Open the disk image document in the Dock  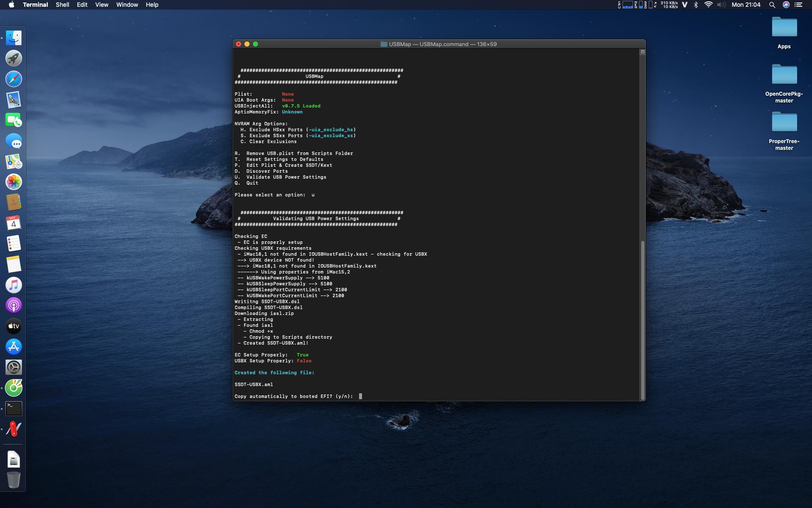[14, 459]
